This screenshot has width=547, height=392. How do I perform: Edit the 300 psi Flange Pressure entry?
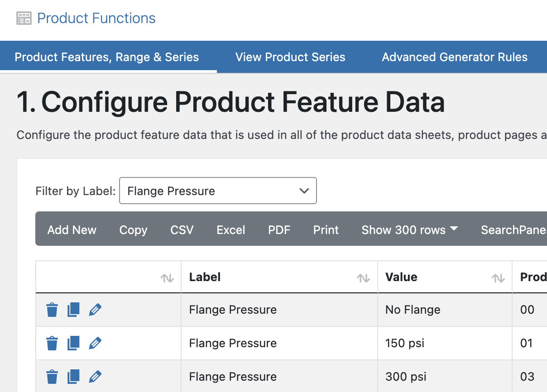pyautogui.click(x=95, y=376)
